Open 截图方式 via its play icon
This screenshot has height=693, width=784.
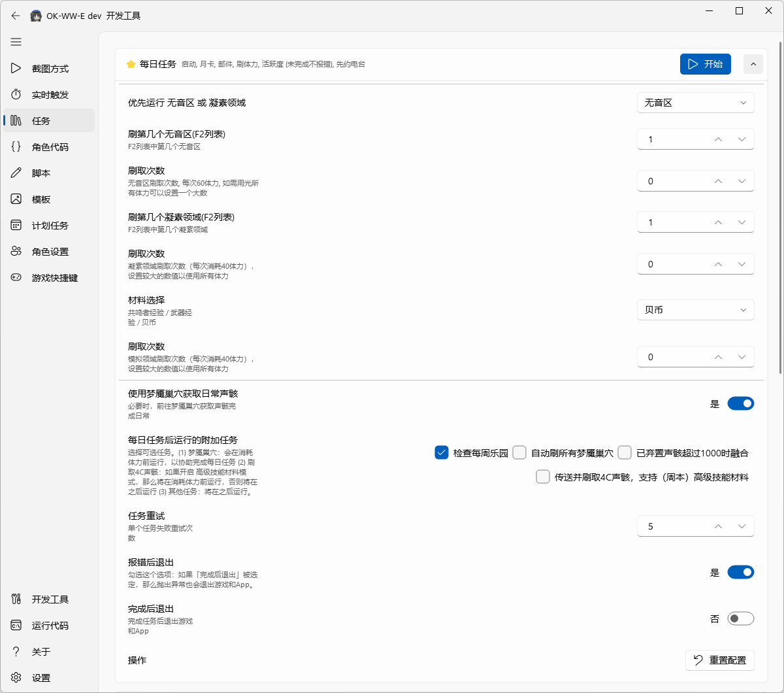pos(16,69)
